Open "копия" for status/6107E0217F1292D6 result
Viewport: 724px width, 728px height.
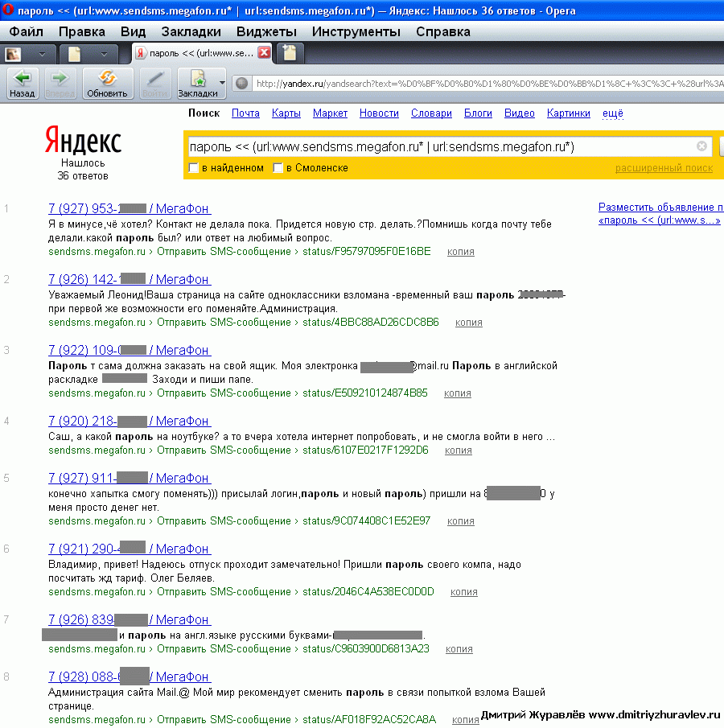[459, 450]
